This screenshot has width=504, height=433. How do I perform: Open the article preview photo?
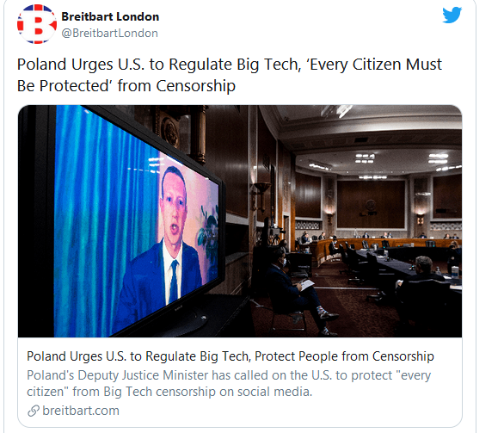click(240, 221)
